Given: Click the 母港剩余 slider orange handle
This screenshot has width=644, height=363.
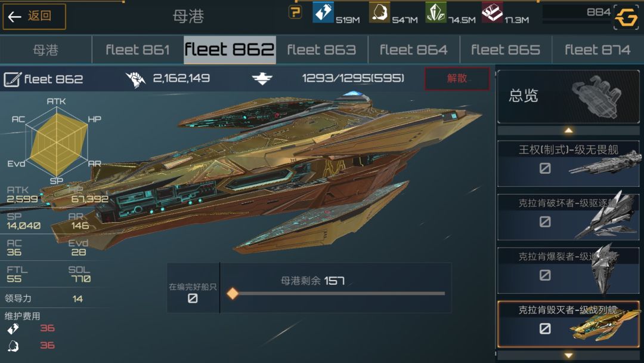Looking at the screenshot, I should 233,294.
